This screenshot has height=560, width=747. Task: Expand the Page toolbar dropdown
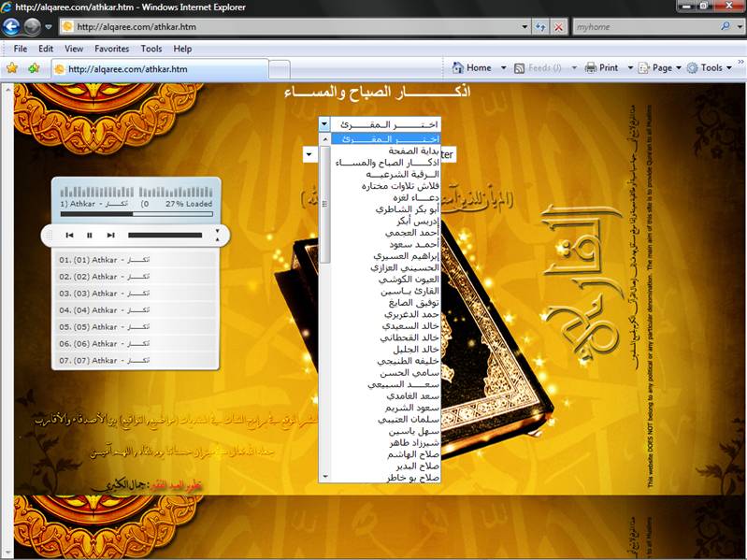[x=679, y=68]
